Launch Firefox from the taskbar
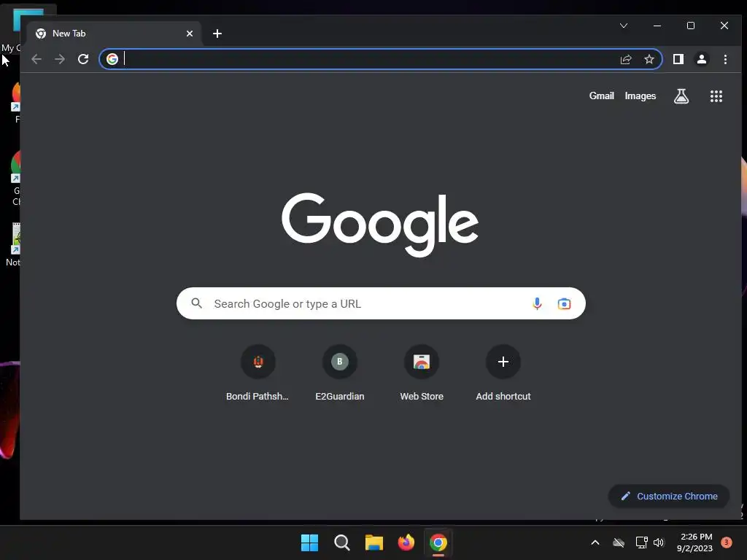Screen dimensions: 747x560 click(406, 542)
